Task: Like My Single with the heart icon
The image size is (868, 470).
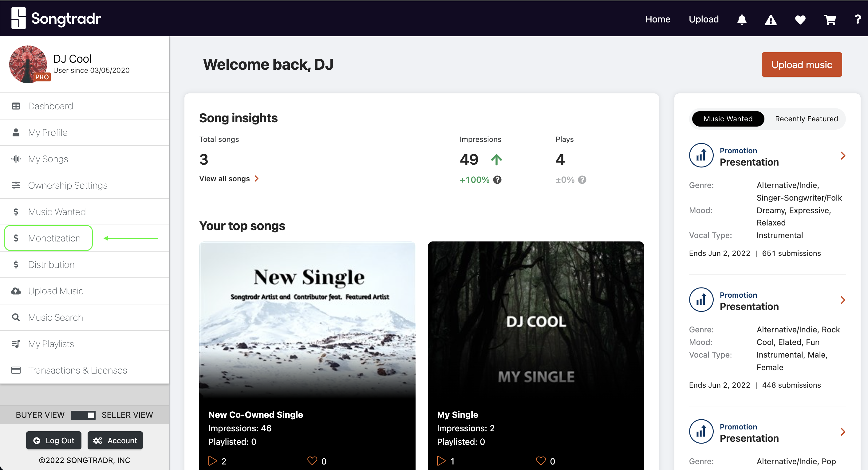Action: [540, 460]
